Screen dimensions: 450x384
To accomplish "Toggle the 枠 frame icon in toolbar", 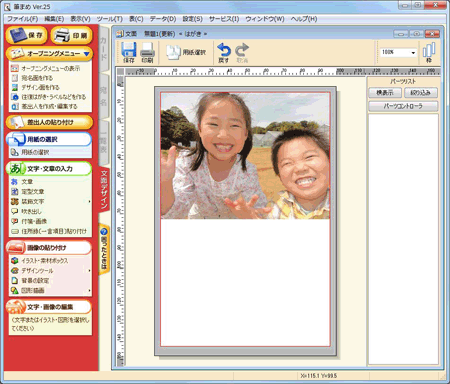I will pyautogui.click(x=429, y=52).
